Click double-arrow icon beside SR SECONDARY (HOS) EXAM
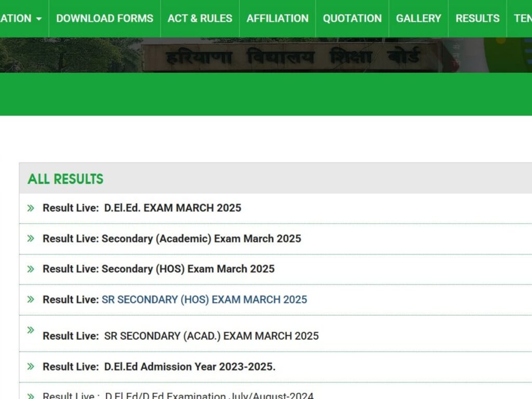Image resolution: width=532 pixels, height=399 pixels. click(31, 299)
